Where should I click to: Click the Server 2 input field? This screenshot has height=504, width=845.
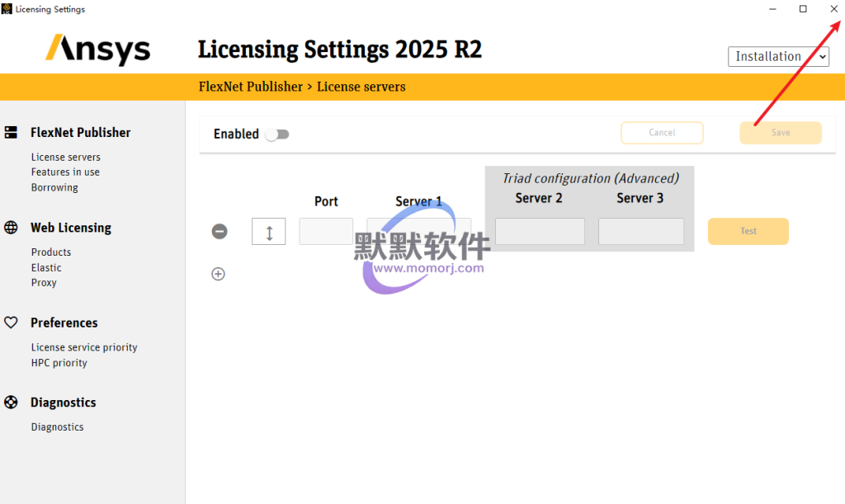coord(540,232)
